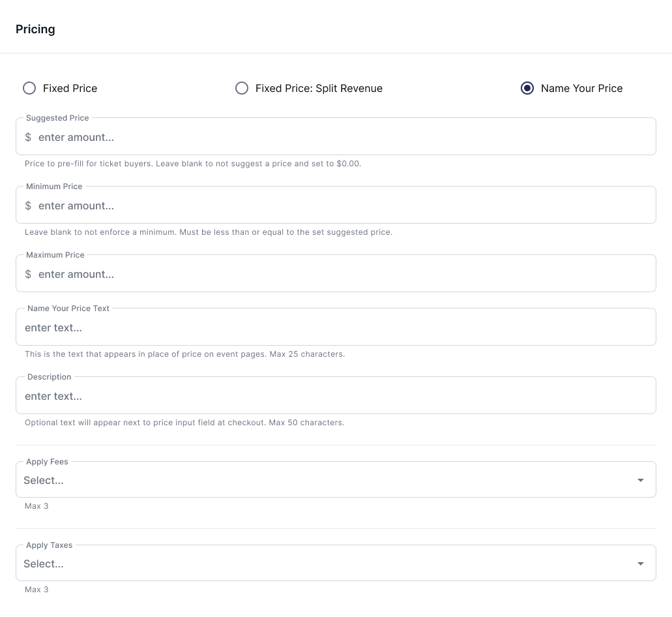Click the Pricing section heading

click(x=35, y=29)
